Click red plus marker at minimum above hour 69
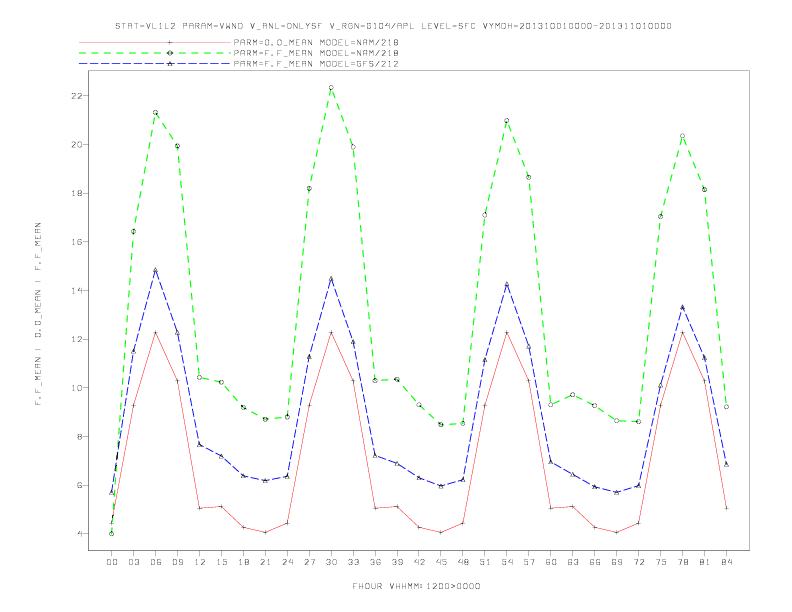This screenshot has height=612, width=792. click(616, 532)
